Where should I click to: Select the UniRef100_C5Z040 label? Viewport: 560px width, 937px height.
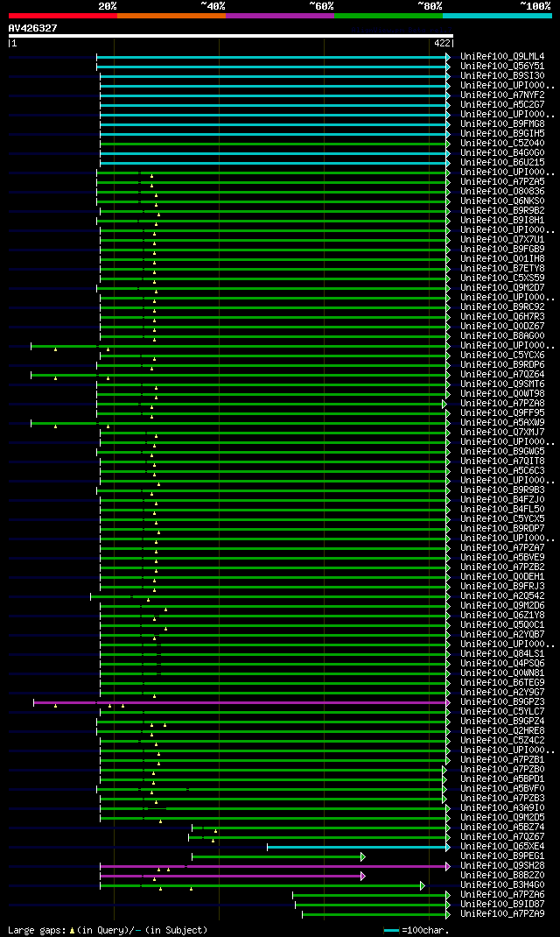tap(502, 144)
